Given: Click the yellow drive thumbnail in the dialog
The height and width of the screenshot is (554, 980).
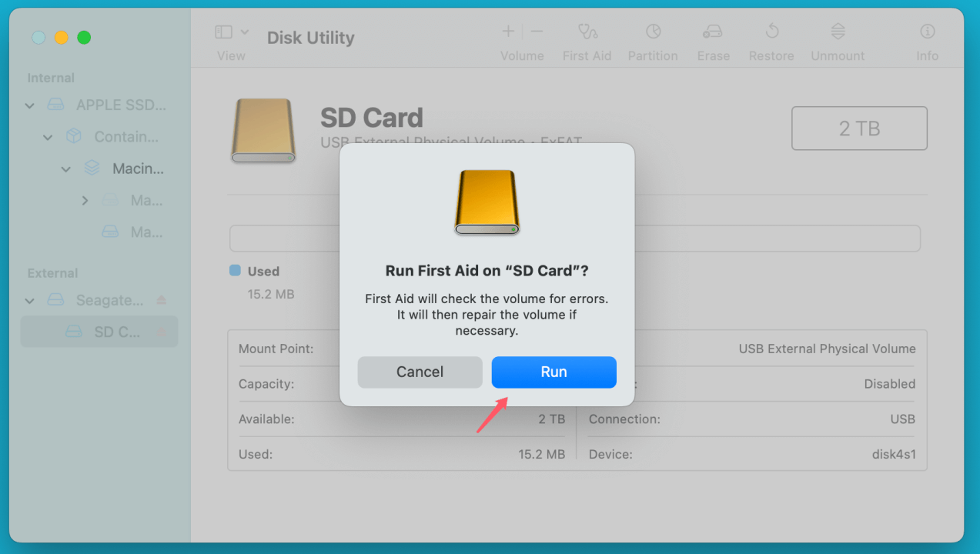Looking at the screenshot, I should coord(486,202).
